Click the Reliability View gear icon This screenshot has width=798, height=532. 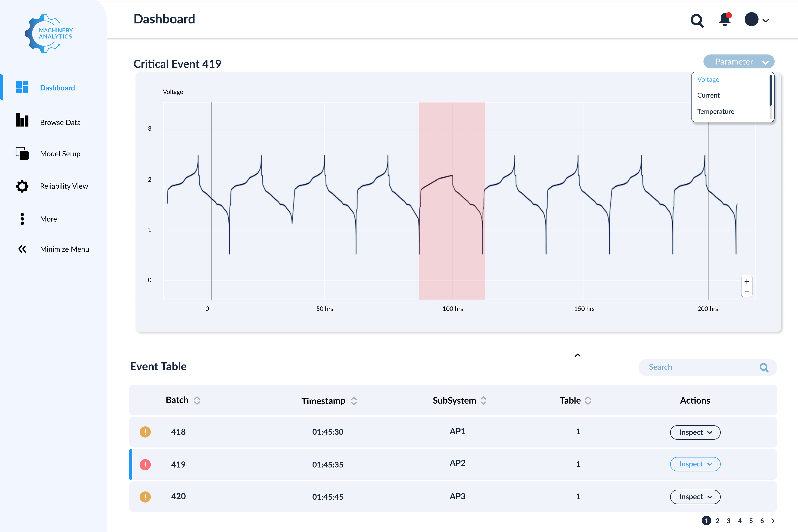[22, 186]
